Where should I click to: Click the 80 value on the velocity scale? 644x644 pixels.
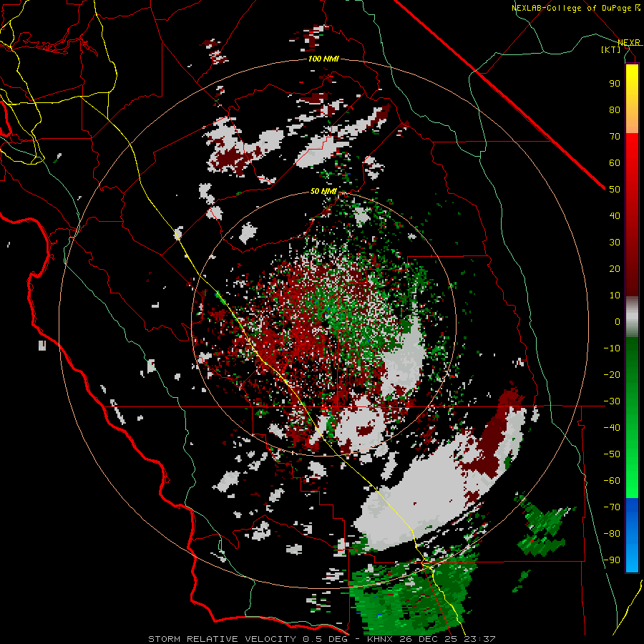point(615,109)
